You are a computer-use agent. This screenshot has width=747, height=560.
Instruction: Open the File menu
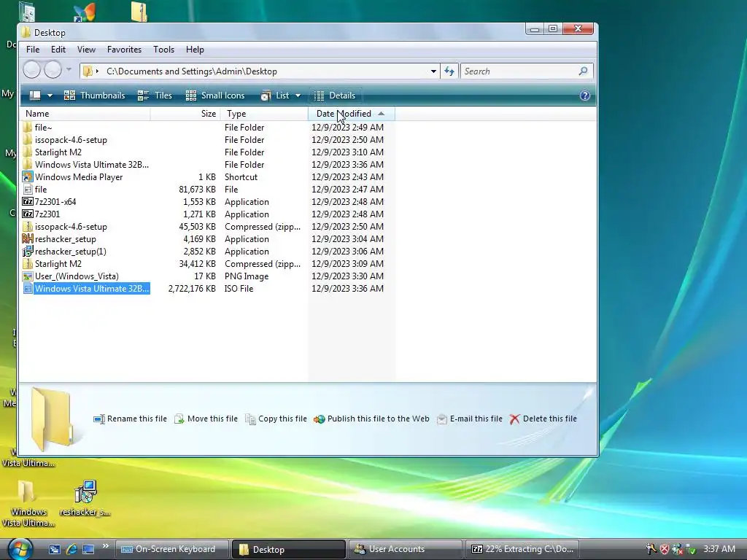tap(33, 50)
